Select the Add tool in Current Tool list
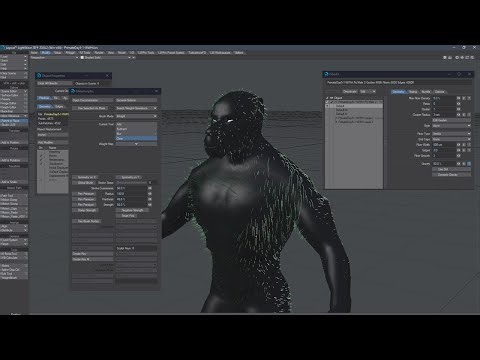Screen dimensions: 480x360 (x=136, y=124)
